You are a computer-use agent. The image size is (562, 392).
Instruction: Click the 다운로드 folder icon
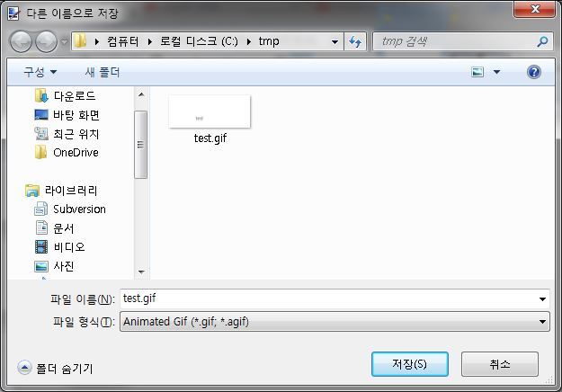(41, 95)
